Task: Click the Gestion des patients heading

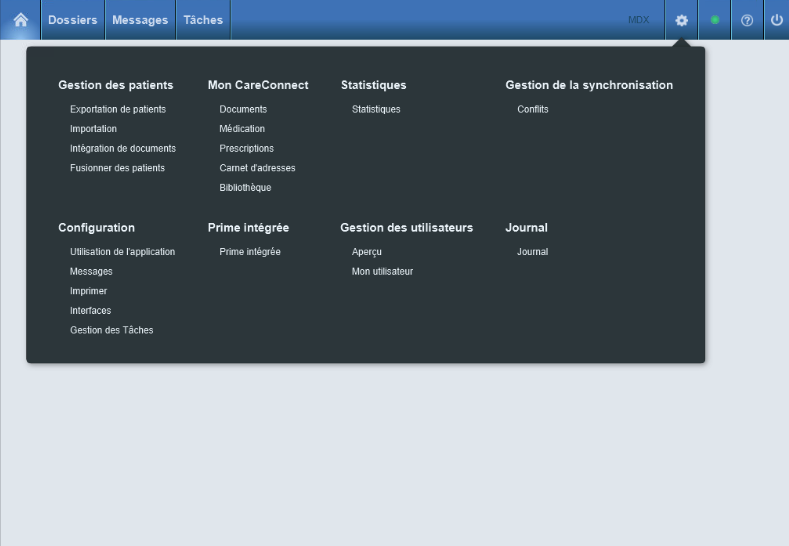Action: 116,85
